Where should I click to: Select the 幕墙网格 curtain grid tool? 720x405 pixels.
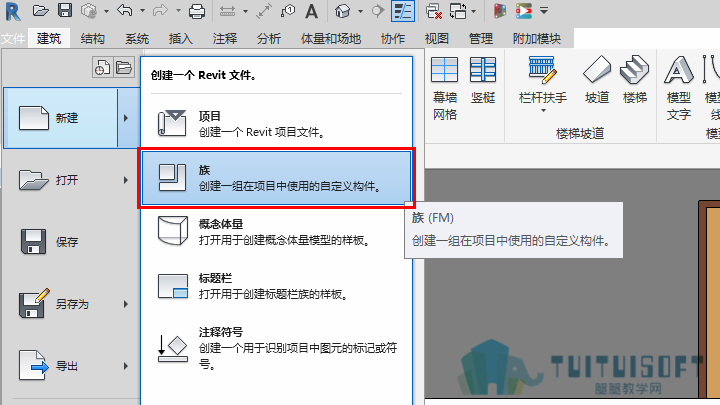click(444, 89)
